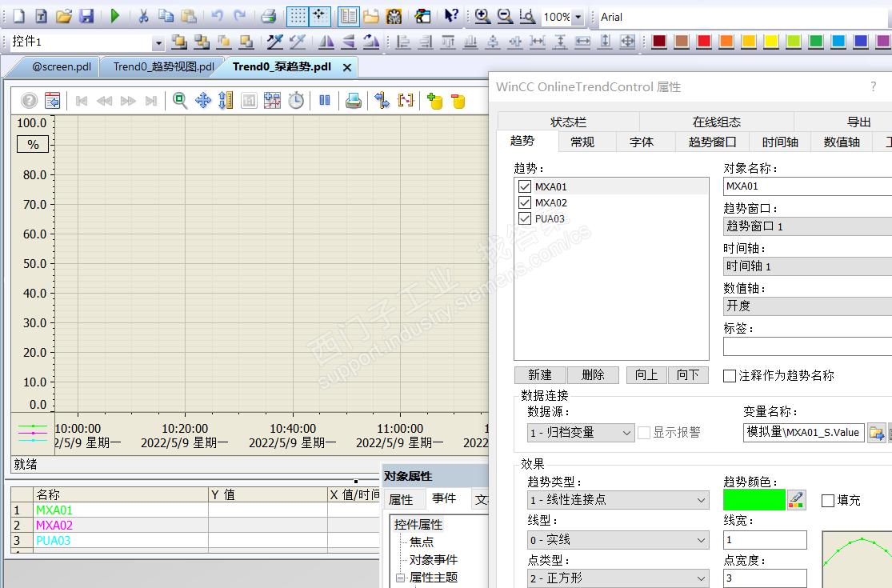Screen dimensions: 892x588
Task: Click the 线宽 input field
Action: point(765,540)
